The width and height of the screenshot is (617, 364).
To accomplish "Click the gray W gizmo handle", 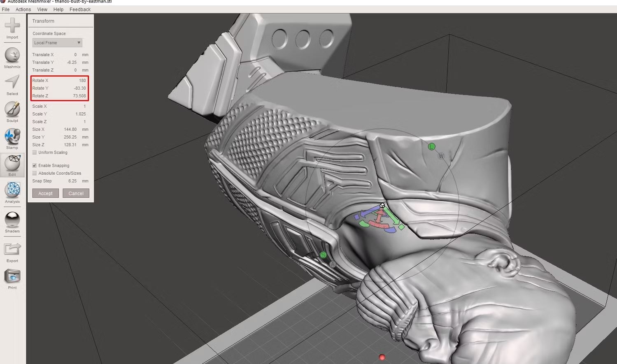I will 441,156.
